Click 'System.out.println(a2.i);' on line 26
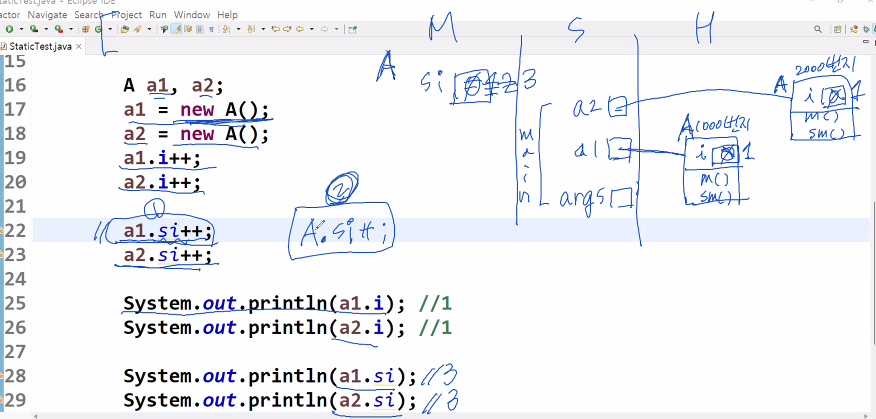This screenshot has width=876, height=419. tap(264, 327)
